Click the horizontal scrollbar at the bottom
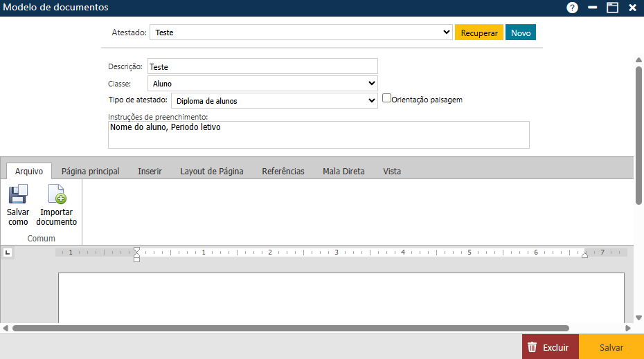 pos(291,328)
